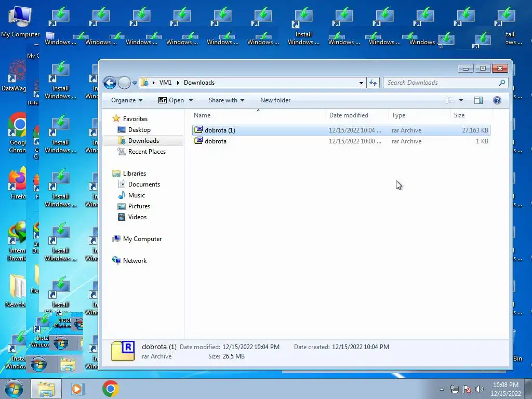Create a New folder
Screen dimensions: 532x399
tap(275, 100)
